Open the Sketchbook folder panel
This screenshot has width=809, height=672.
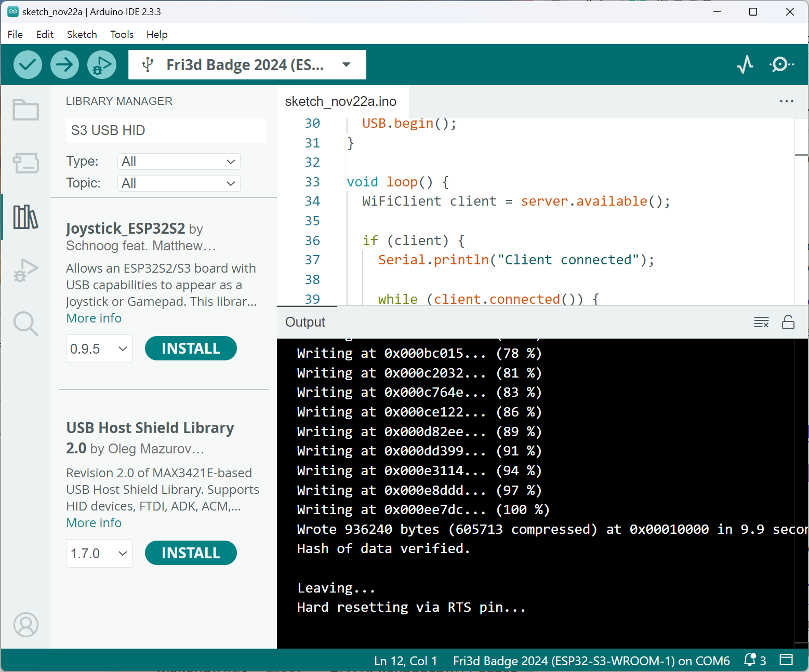pyautogui.click(x=25, y=110)
